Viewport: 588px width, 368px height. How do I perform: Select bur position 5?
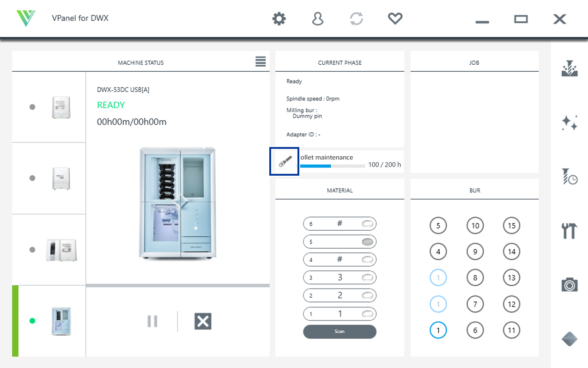[438, 226]
